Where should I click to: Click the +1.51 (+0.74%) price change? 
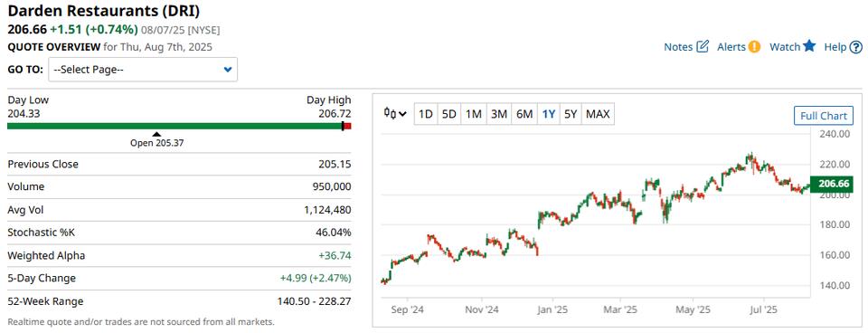coord(94,29)
